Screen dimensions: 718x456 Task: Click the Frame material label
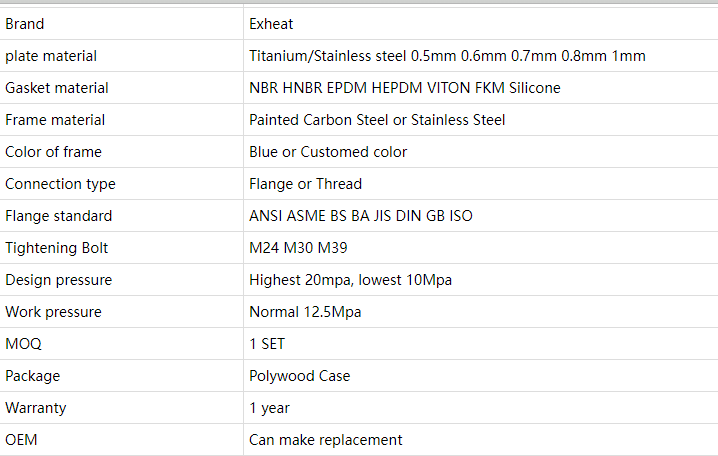pos(55,120)
